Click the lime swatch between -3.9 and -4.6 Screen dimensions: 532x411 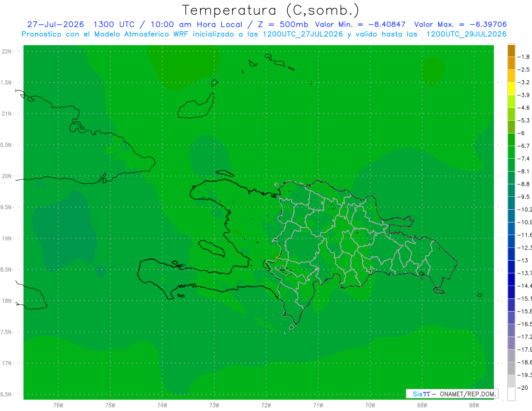point(511,102)
